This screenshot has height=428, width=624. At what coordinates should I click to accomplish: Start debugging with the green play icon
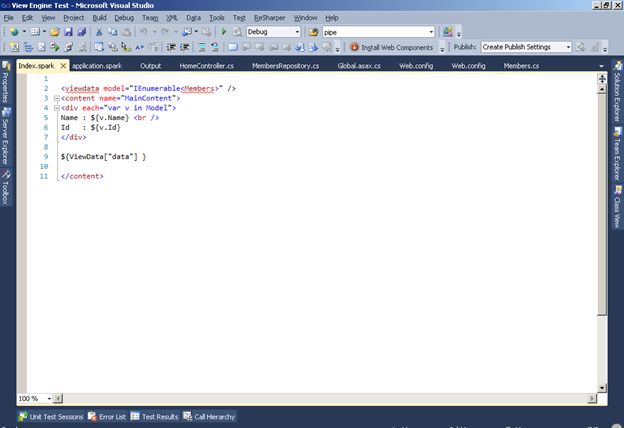[224, 32]
